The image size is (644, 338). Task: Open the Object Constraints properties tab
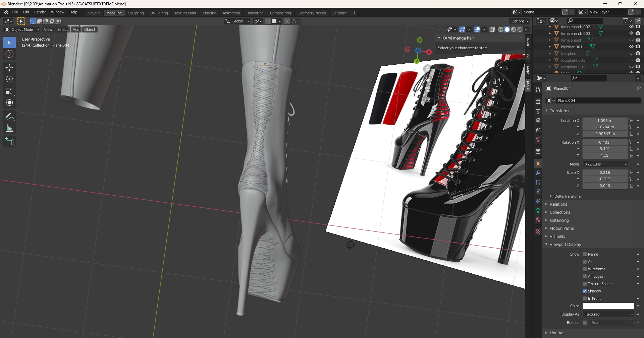tap(538, 201)
